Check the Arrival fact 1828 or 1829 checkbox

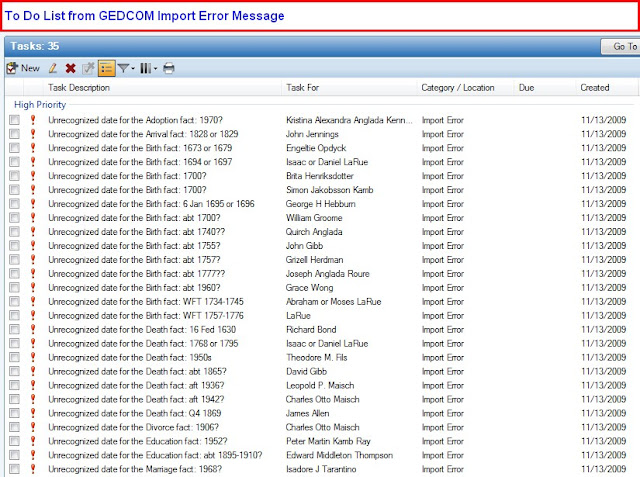pyautogui.click(x=14, y=134)
